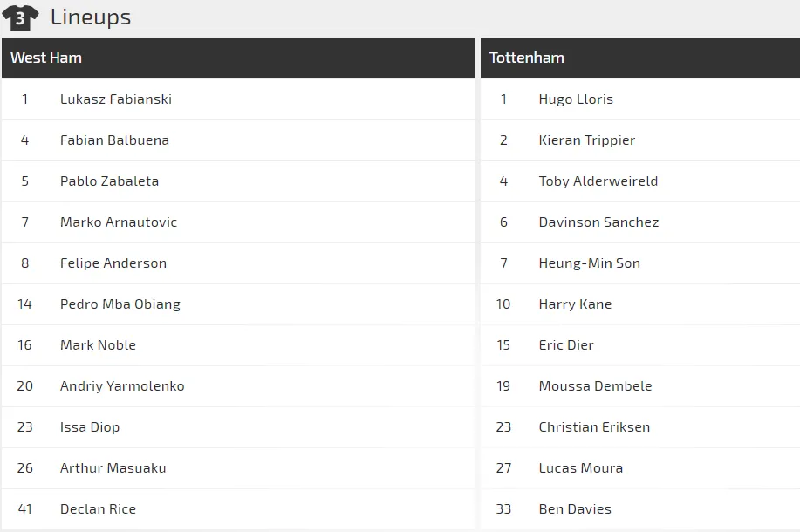This screenshot has width=800, height=532.
Task: Open Christian Eriksen player link
Action: click(x=594, y=427)
